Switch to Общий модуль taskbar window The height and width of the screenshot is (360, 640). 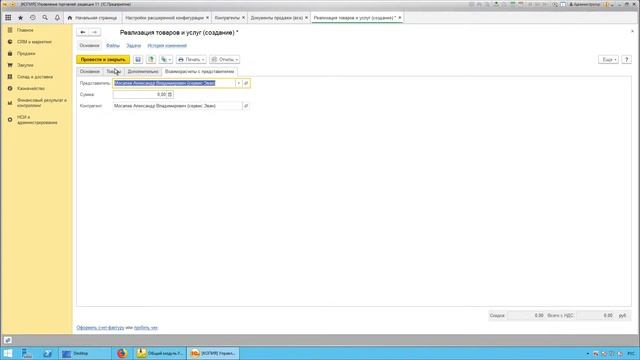click(x=160, y=353)
